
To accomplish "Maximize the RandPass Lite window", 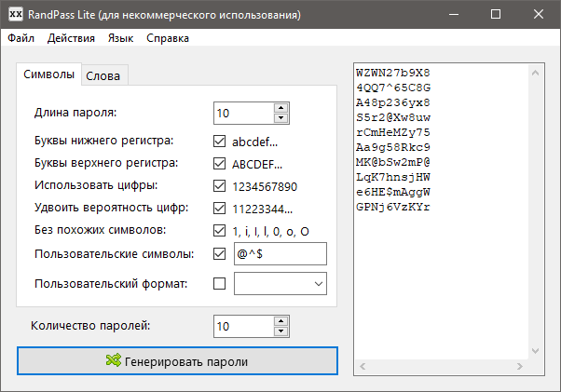I will coord(496,14).
